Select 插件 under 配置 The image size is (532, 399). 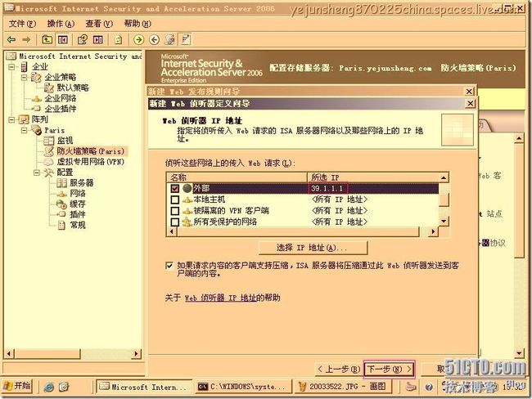coord(78,214)
